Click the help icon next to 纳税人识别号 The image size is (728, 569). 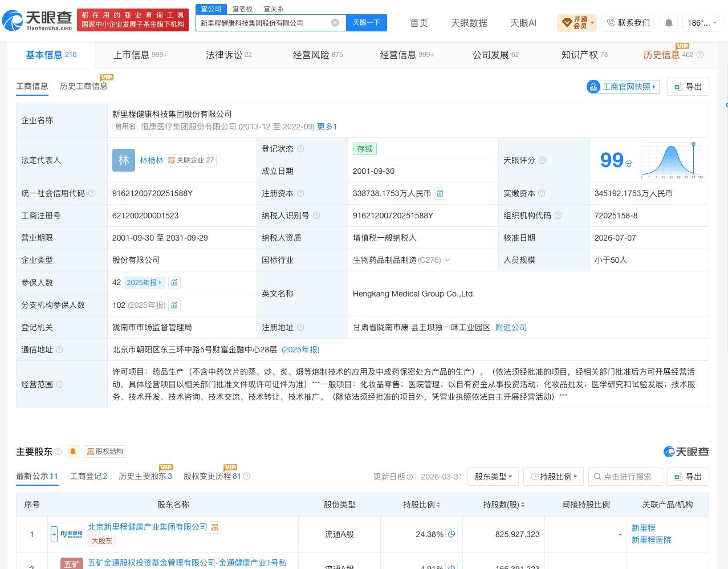(x=316, y=216)
